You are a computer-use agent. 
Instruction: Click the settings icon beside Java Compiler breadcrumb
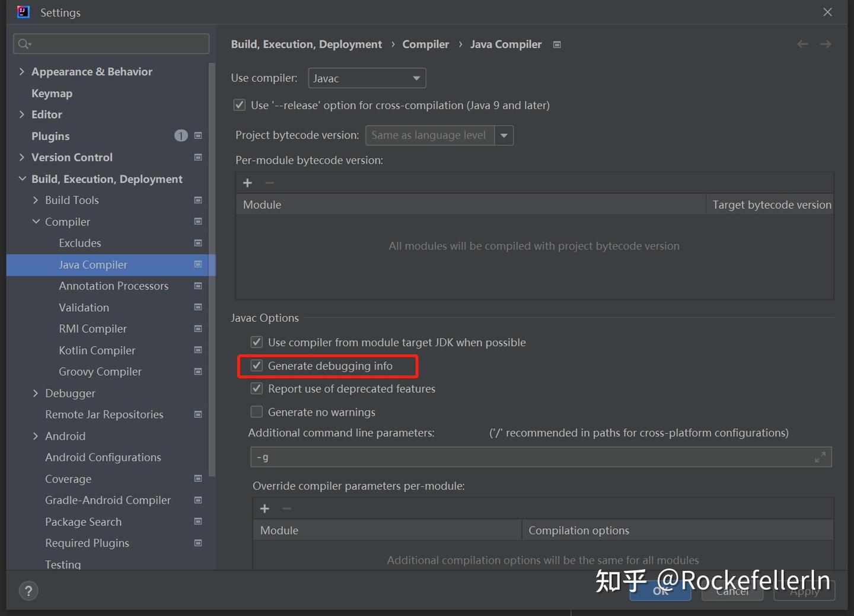click(556, 44)
